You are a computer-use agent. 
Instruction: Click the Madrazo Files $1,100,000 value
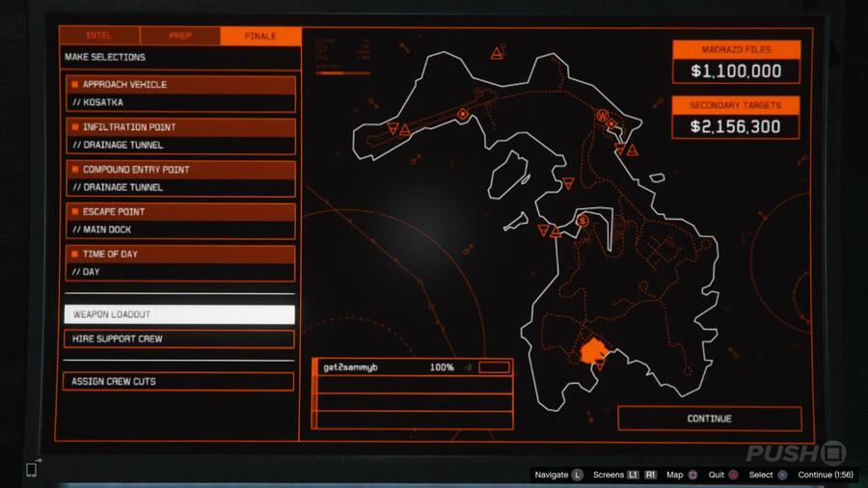736,70
